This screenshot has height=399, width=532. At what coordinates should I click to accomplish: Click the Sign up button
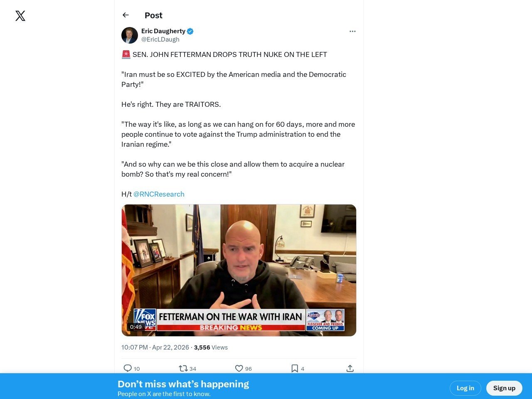(504, 388)
